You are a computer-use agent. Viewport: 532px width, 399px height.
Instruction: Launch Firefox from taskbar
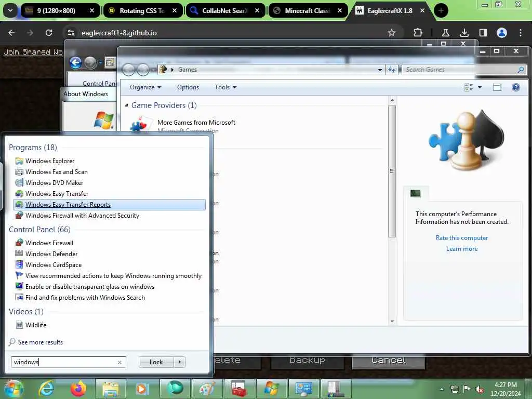point(78,389)
